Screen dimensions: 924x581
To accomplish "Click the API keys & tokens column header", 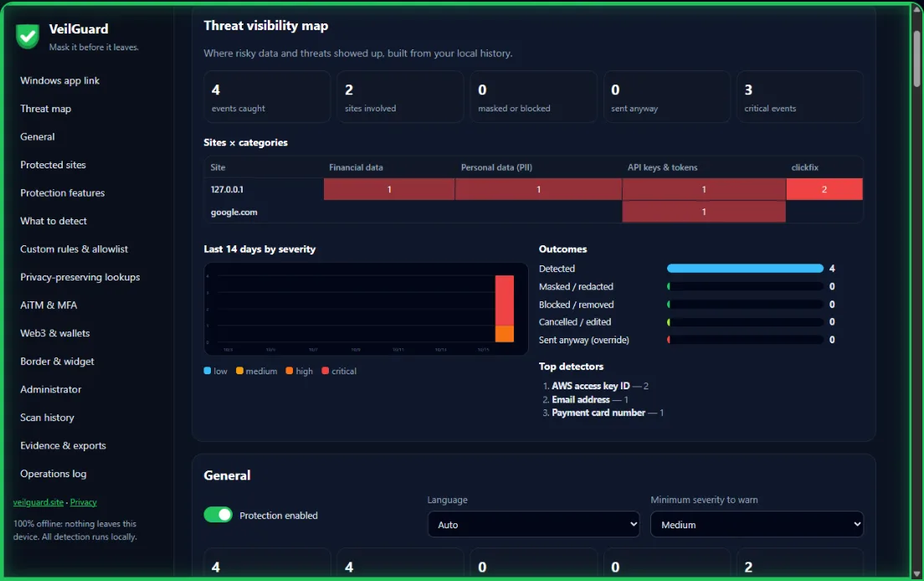I will coord(662,167).
